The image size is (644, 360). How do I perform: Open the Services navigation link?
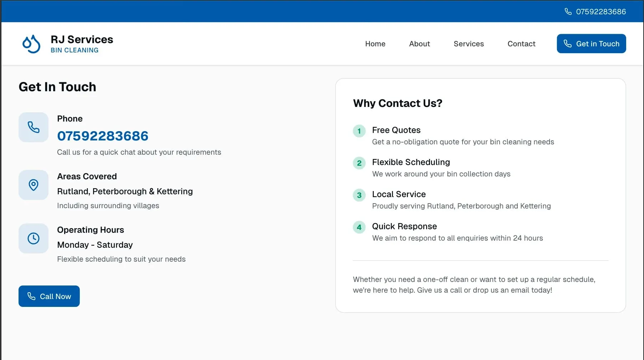(x=469, y=43)
